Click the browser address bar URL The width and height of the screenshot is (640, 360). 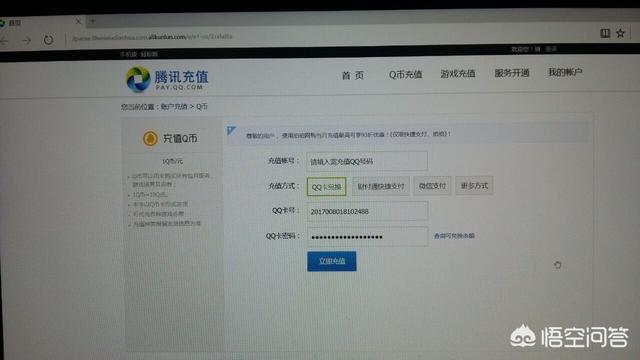click(152, 37)
